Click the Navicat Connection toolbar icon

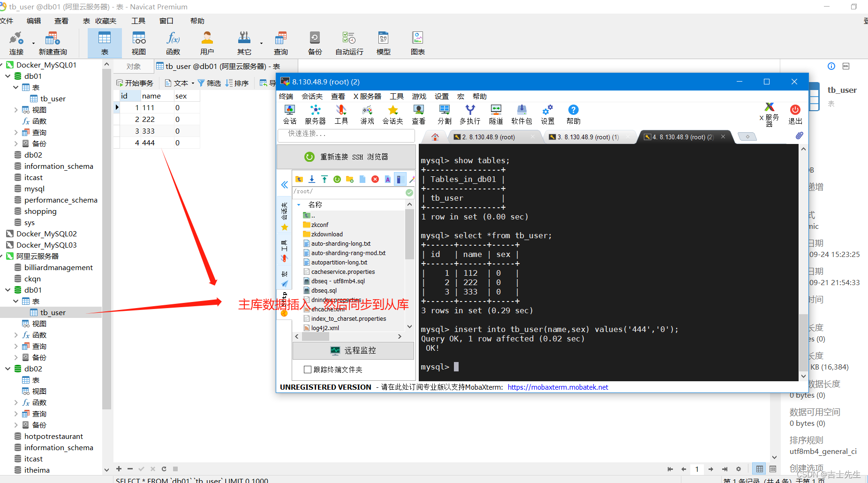[x=16, y=43]
